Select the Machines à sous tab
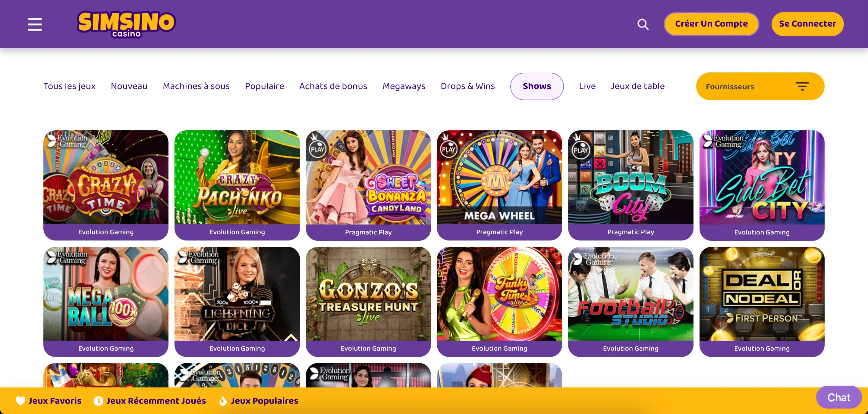 (196, 86)
